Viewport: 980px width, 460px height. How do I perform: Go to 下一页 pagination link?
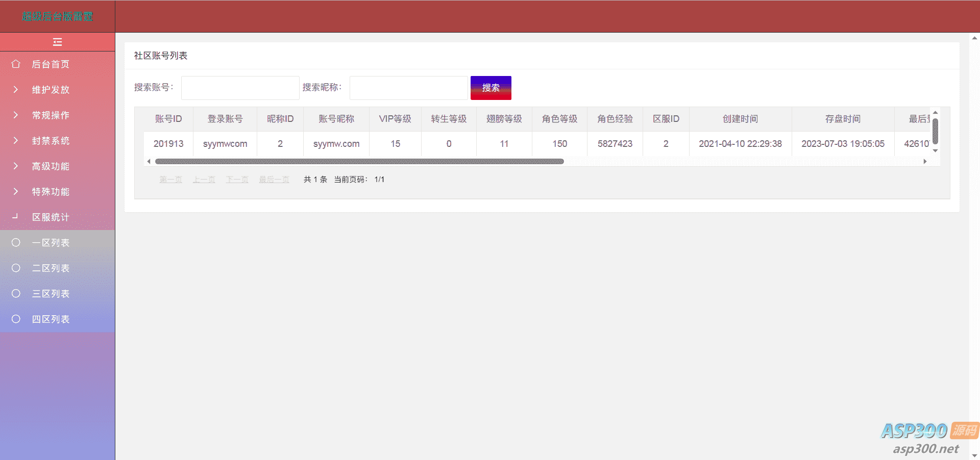(x=237, y=180)
